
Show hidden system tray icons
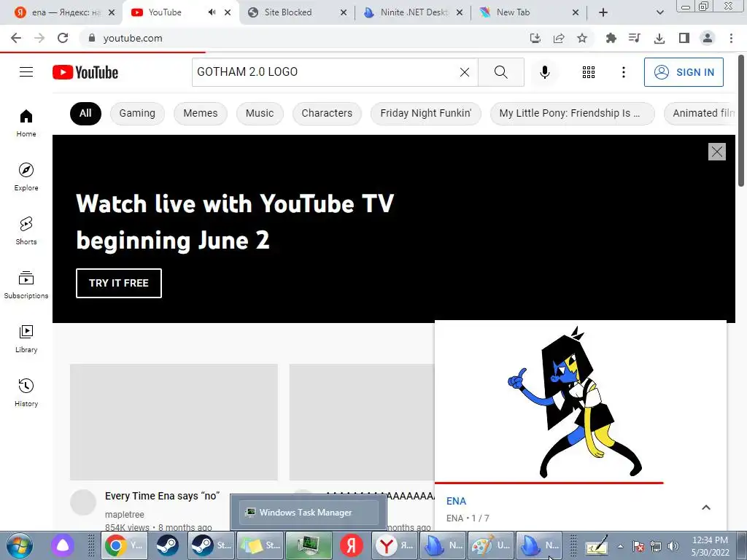coord(620,546)
